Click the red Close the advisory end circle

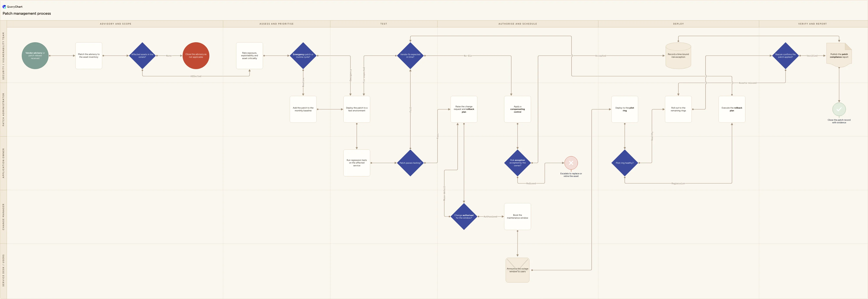tap(196, 56)
